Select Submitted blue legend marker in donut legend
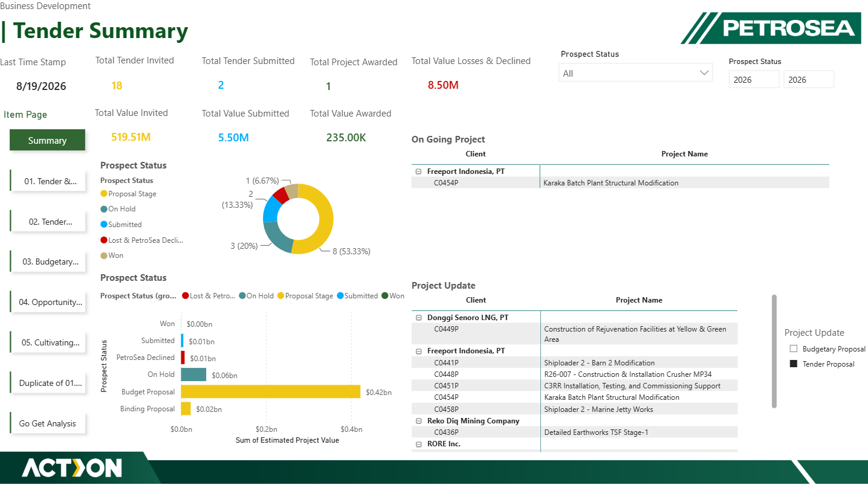Image resolution: width=868 pixels, height=488 pixels. tap(104, 225)
